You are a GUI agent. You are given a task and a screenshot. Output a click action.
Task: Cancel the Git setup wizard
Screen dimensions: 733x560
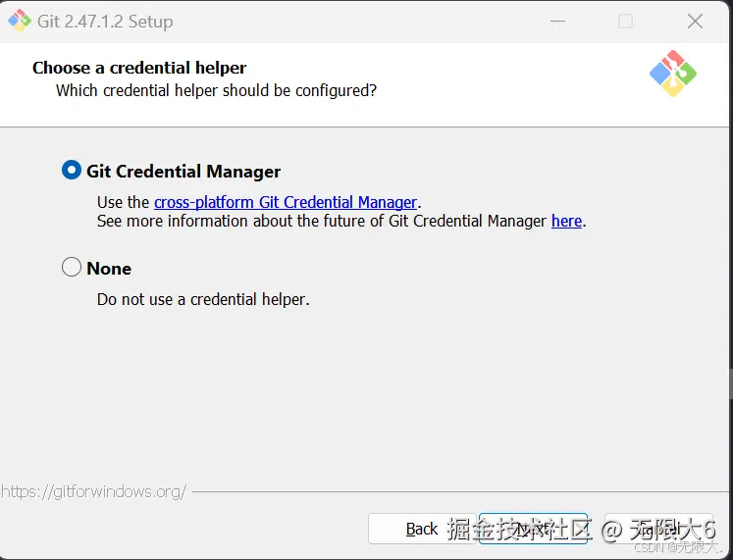point(659,529)
